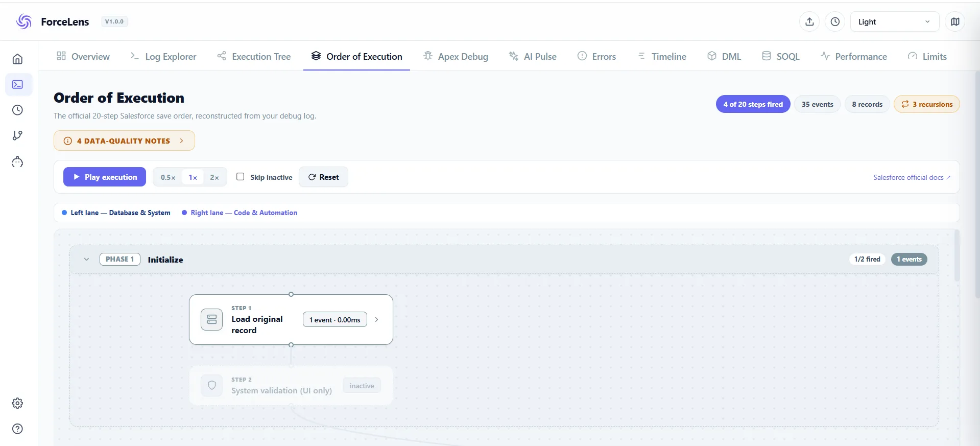The width and height of the screenshot is (980, 446).
Task: Open the Light theme dropdown
Action: pyautogui.click(x=895, y=21)
